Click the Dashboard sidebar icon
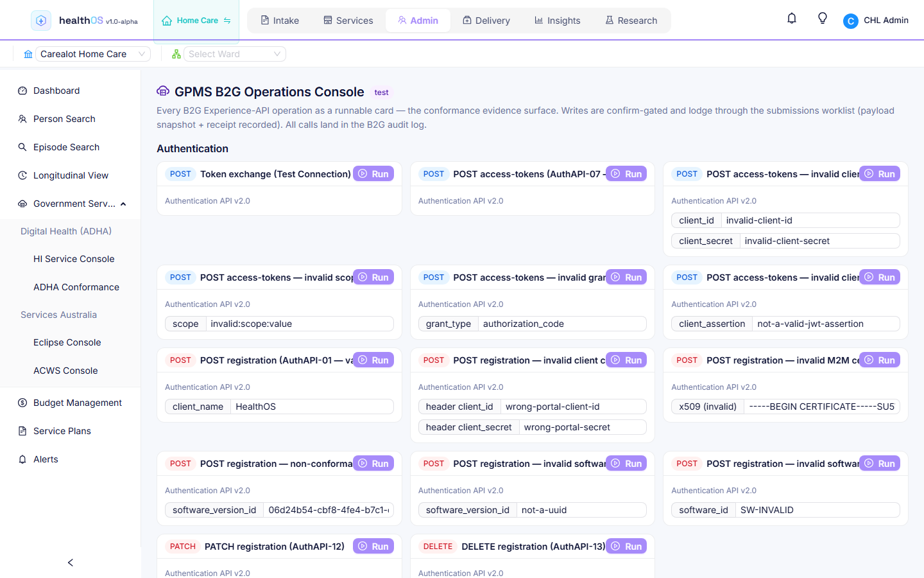 coord(22,91)
